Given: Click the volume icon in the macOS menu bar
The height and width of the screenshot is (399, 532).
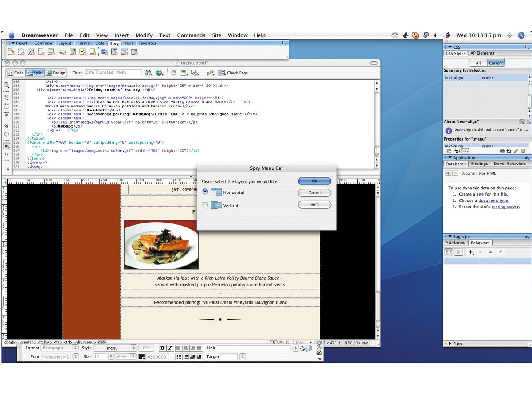Looking at the screenshot, I should pos(435,35).
